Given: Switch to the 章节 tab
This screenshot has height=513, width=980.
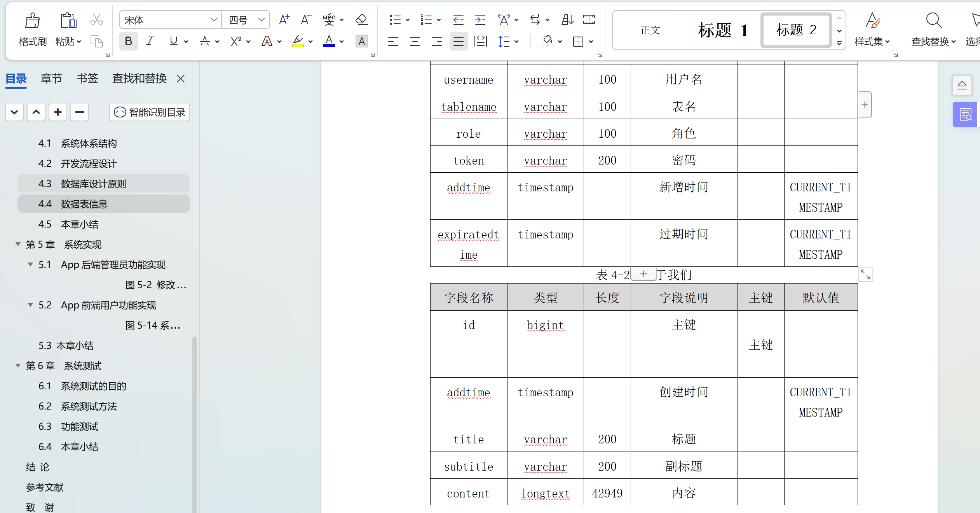Looking at the screenshot, I should tap(51, 79).
